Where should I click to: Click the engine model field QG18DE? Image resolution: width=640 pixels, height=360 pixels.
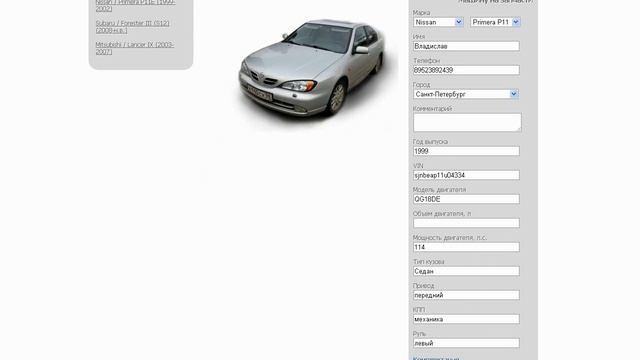pyautogui.click(x=466, y=199)
